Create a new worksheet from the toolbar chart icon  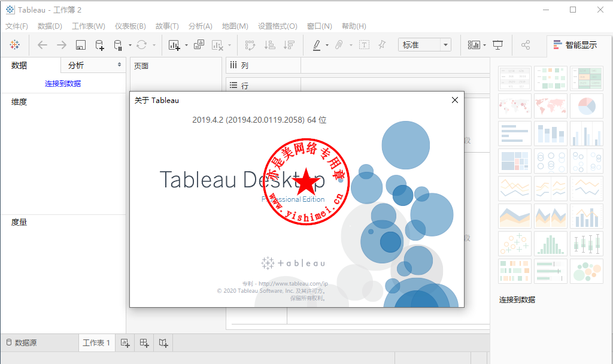point(174,45)
